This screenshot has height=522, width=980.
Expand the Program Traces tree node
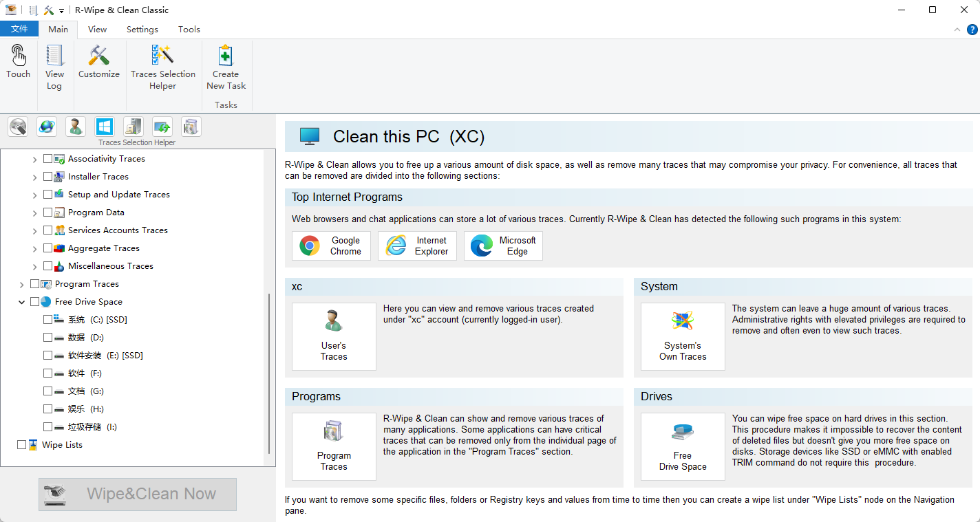22,284
